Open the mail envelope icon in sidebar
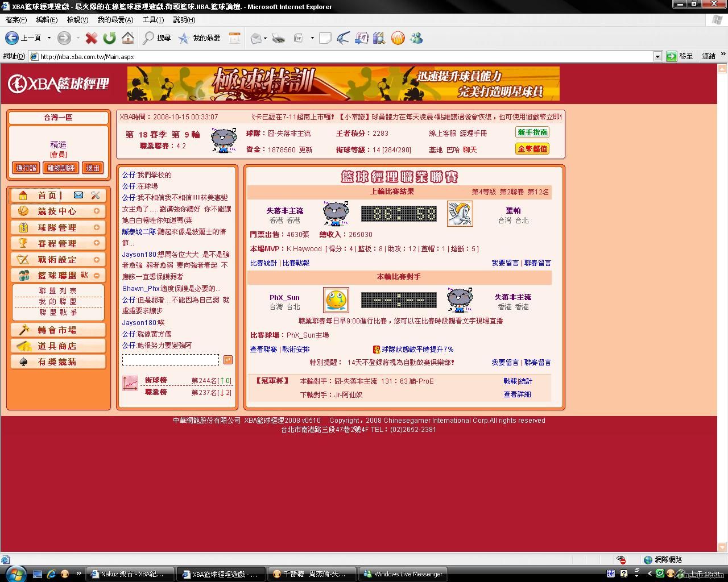The image size is (728, 582). pos(78,196)
